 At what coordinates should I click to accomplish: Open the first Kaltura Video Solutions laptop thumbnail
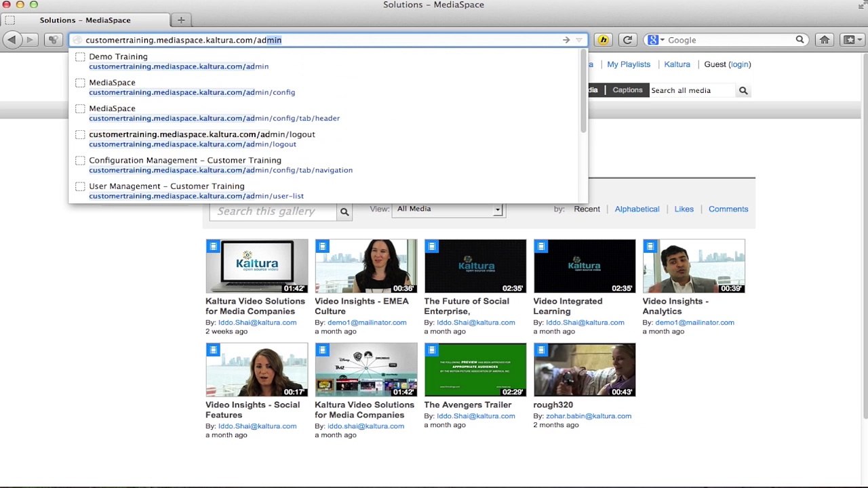(x=257, y=266)
